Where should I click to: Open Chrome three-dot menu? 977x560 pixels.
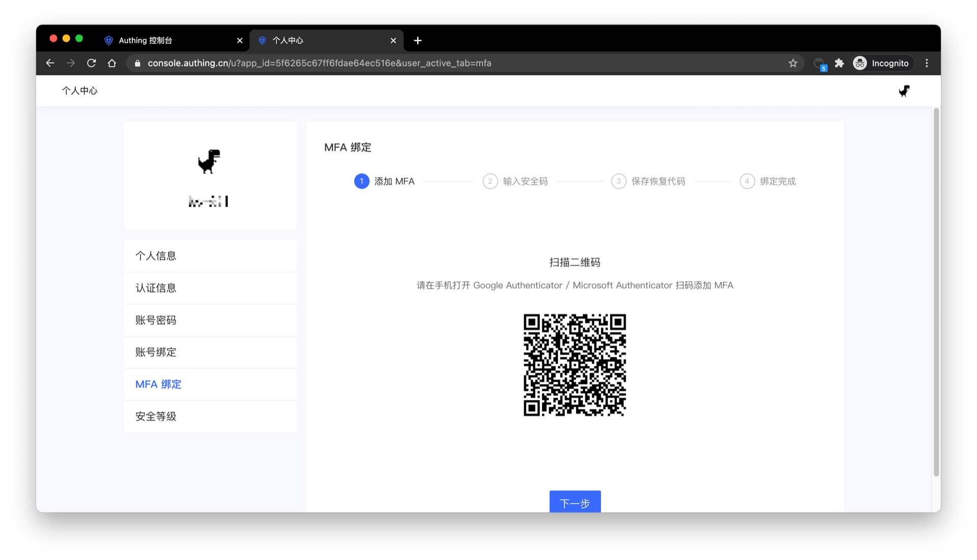pos(927,63)
